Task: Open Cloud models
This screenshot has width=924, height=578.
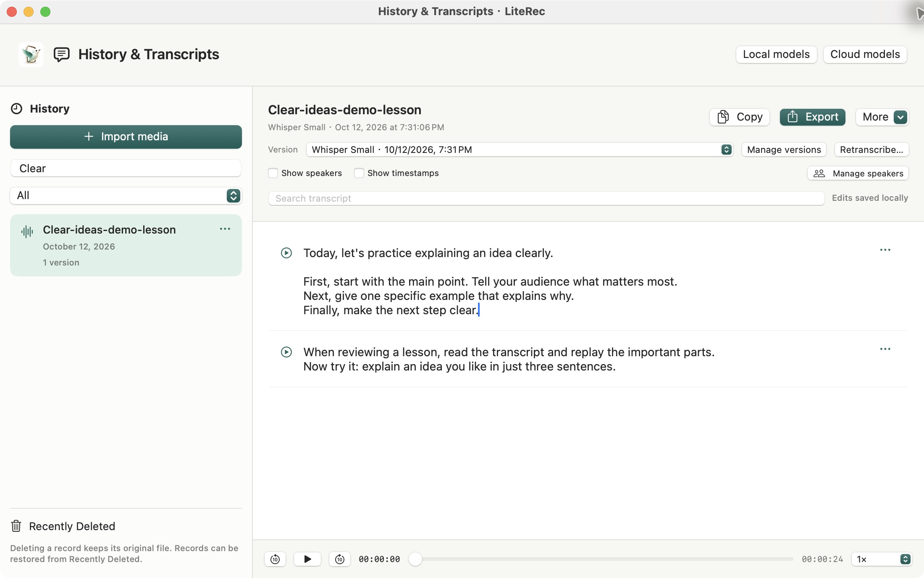Action: coord(865,55)
